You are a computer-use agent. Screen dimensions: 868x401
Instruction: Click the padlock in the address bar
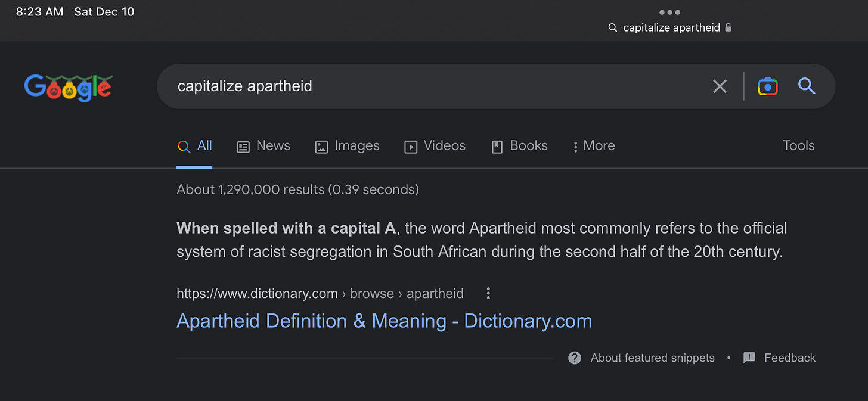(728, 27)
